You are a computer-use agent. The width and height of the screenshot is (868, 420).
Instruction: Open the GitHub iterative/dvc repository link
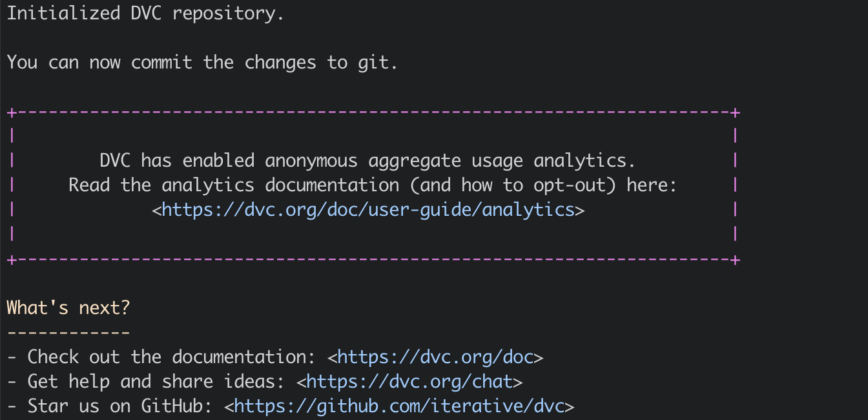coord(399,406)
